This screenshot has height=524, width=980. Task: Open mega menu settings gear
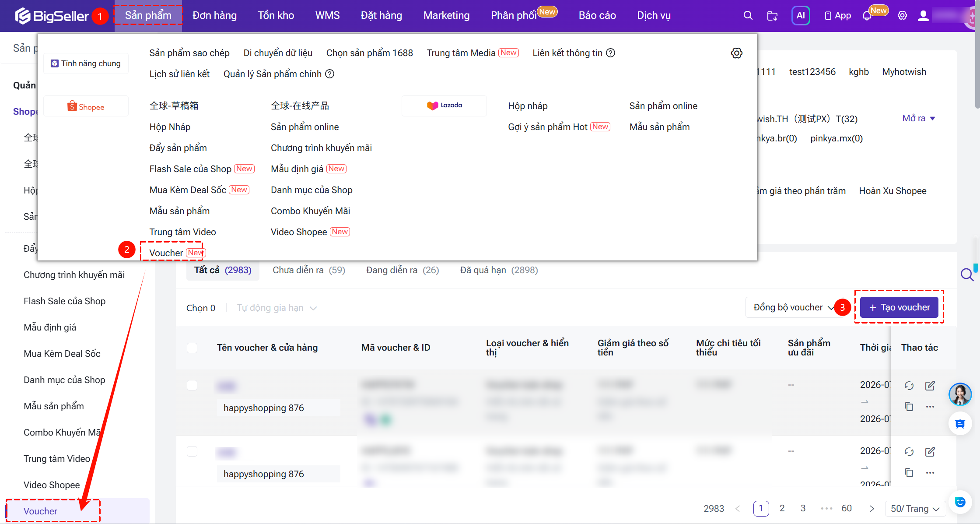[x=737, y=53]
